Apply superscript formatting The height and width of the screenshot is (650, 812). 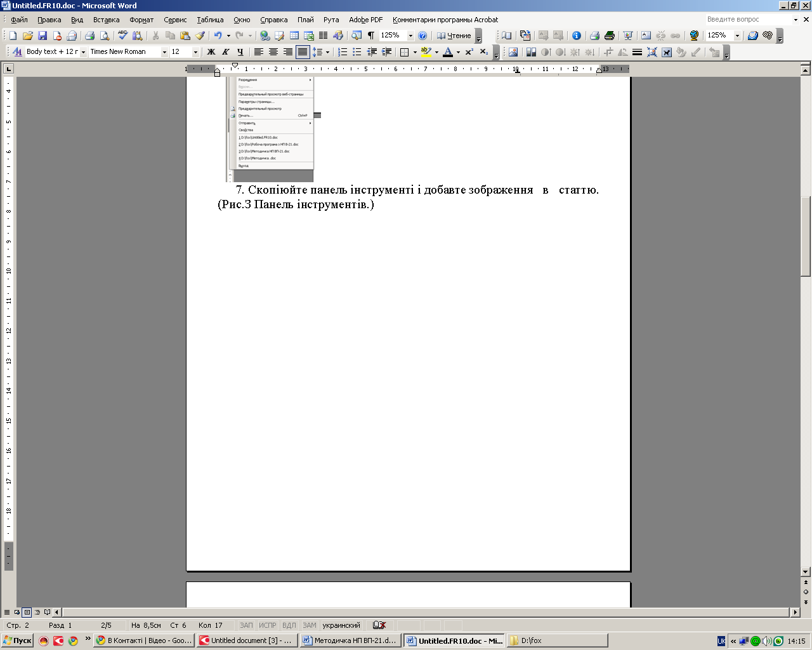(469, 52)
